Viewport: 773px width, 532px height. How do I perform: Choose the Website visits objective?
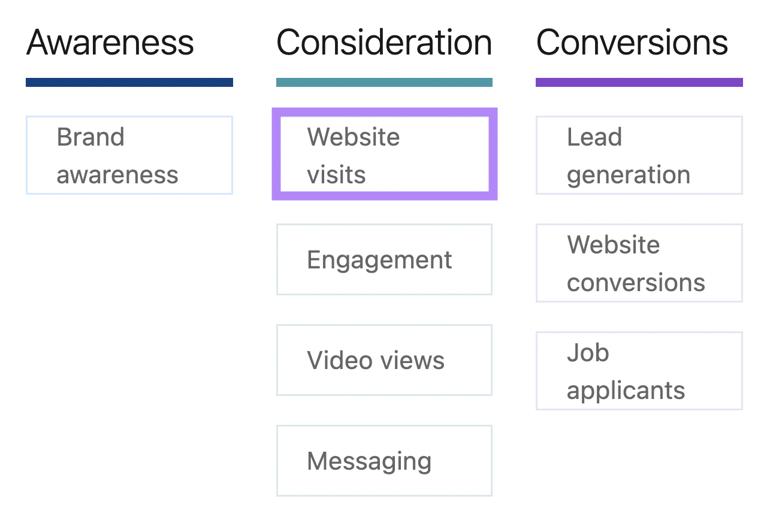tap(384, 155)
